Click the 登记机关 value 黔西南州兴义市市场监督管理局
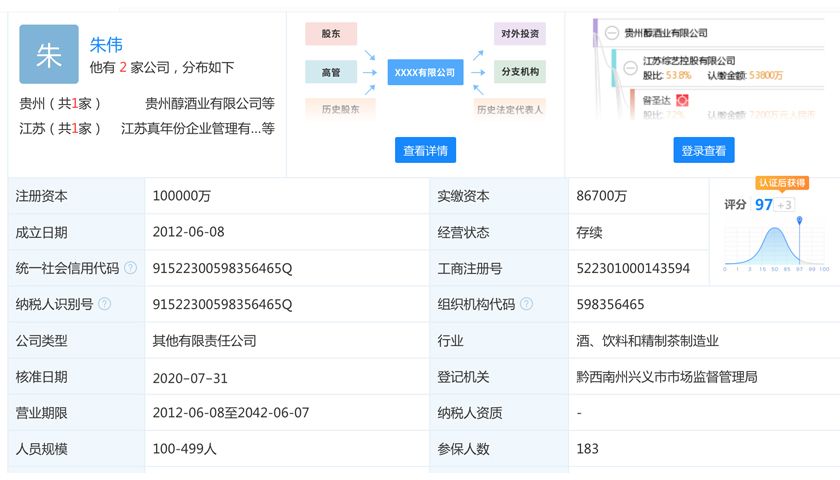Screen dimensions: 840x480 [667, 377]
